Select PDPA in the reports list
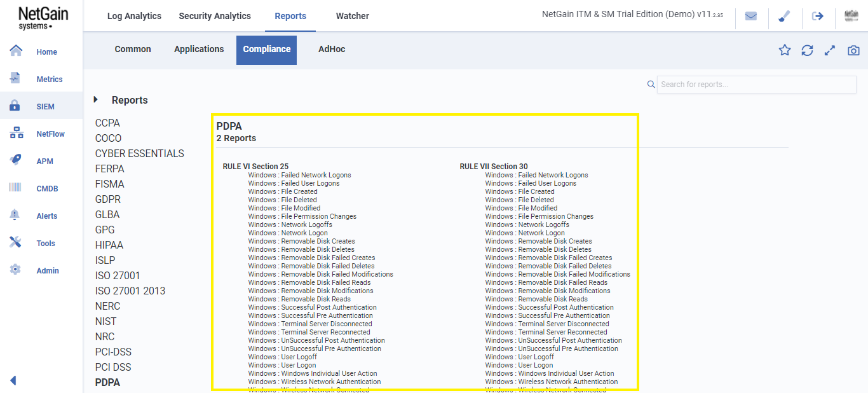The width and height of the screenshot is (868, 393). pos(107,382)
